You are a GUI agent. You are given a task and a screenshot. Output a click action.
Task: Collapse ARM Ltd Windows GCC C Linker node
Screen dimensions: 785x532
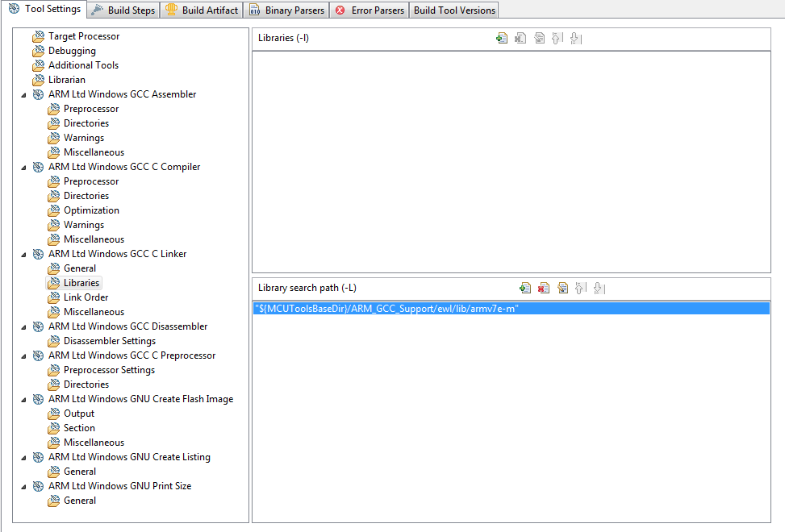[23, 255]
